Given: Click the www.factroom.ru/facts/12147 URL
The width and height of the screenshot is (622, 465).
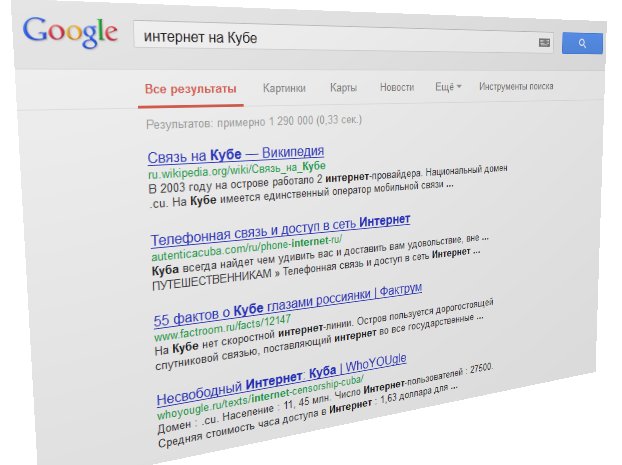Looking at the screenshot, I should point(222,327).
